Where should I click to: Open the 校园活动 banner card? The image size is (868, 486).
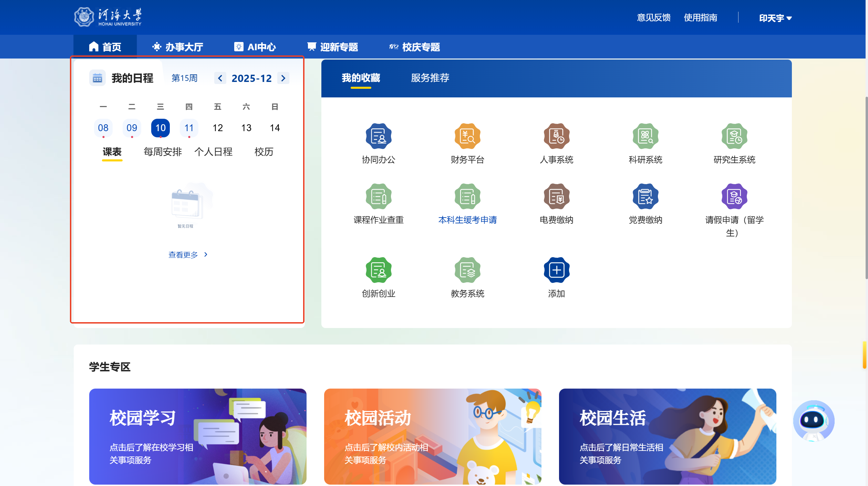pyautogui.click(x=432, y=436)
